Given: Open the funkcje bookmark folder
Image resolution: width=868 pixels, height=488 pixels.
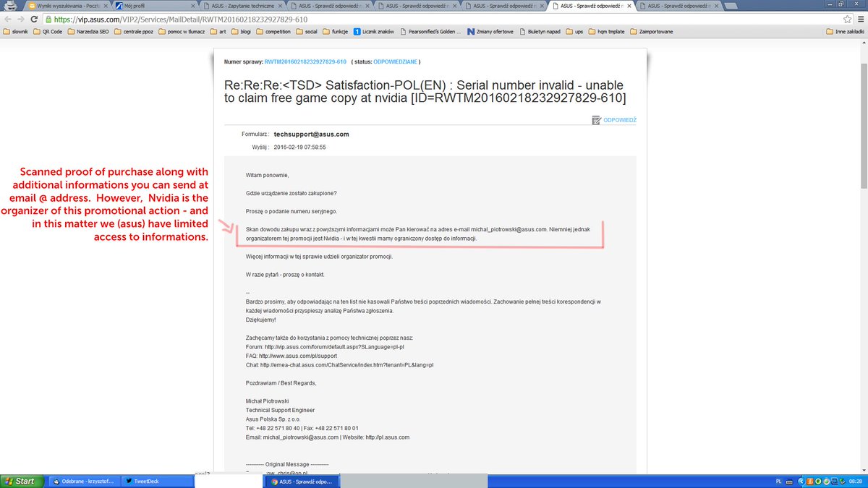Looking at the screenshot, I should tap(336, 32).
